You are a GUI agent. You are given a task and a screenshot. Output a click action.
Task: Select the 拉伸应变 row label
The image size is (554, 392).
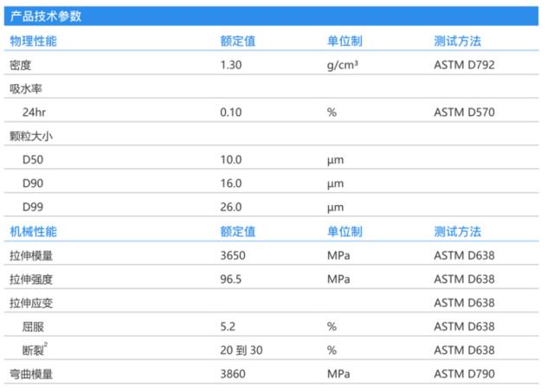[x=31, y=303]
